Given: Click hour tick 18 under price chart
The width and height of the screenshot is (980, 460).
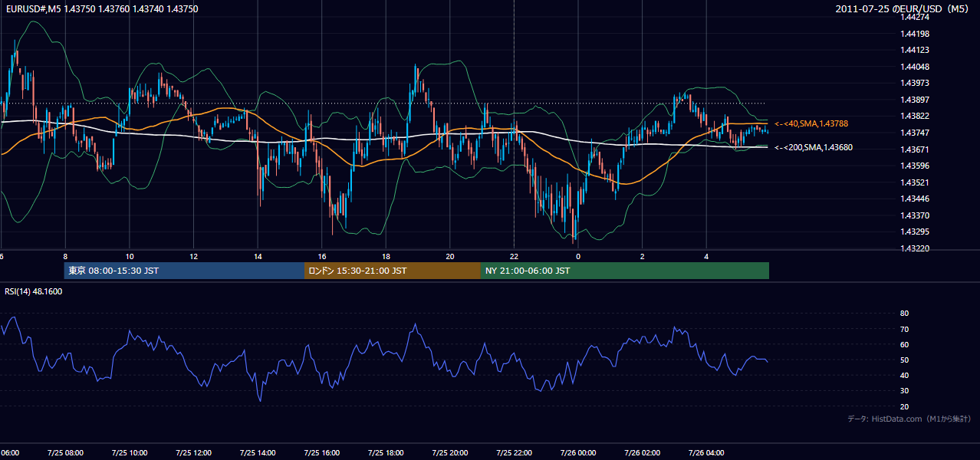Looking at the screenshot, I should point(386,257).
